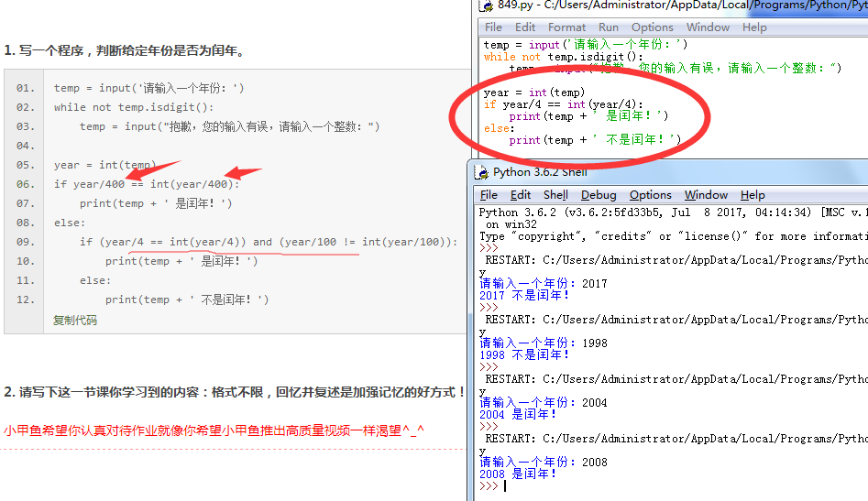Image resolution: width=868 pixels, height=501 pixels.
Task: Open the Options menu in Python Shell
Action: (651, 195)
